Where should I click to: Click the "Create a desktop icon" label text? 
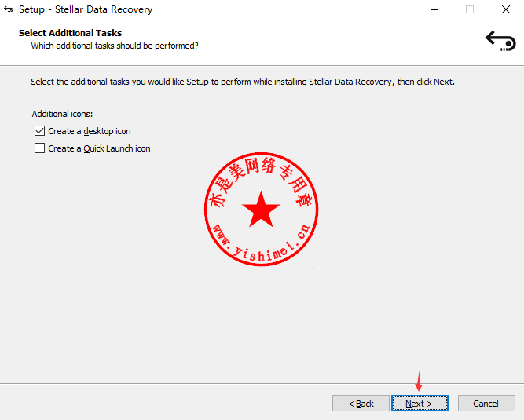click(90, 131)
